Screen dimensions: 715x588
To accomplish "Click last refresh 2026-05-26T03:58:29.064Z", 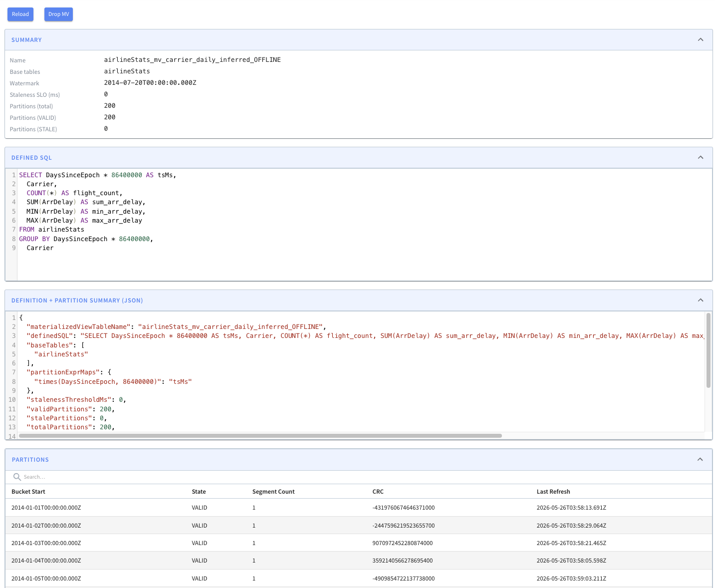I will 571,526.
